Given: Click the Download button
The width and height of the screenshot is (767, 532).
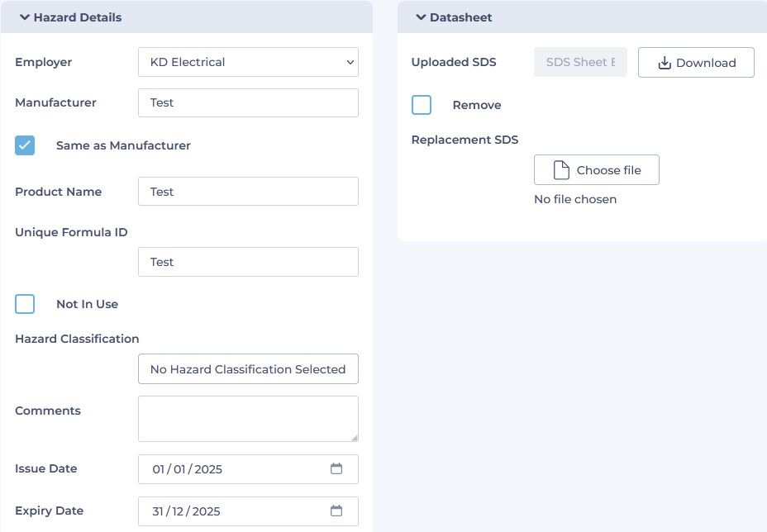Looking at the screenshot, I should 696,62.
